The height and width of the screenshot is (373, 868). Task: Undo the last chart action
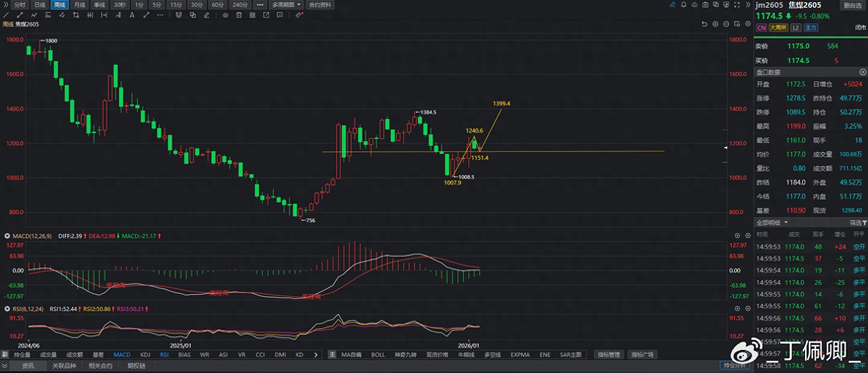click(704, 24)
